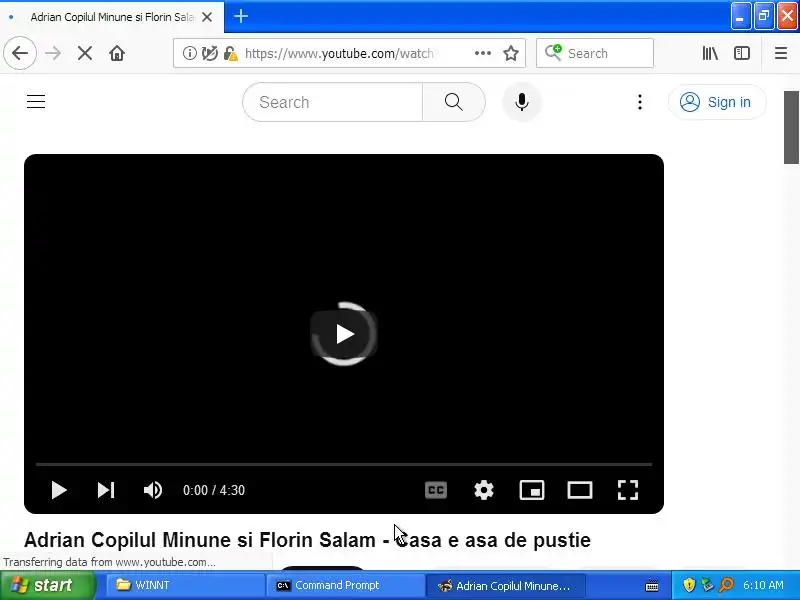Open YouTube guide hamburger menu
800x600 pixels.
click(x=36, y=102)
